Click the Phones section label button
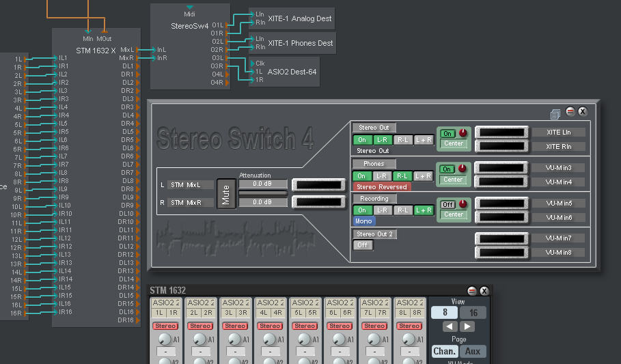The height and width of the screenshot is (364, 621). (374, 164)
